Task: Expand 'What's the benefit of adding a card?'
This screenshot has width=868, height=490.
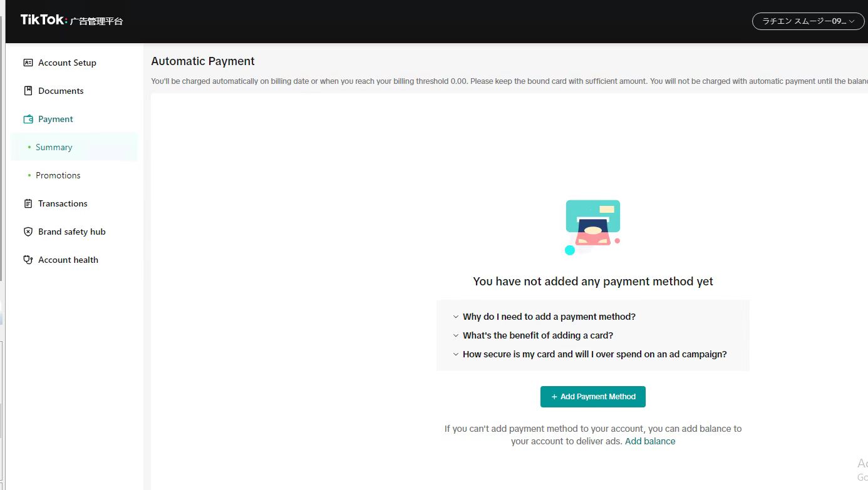Action: [537, 335]
